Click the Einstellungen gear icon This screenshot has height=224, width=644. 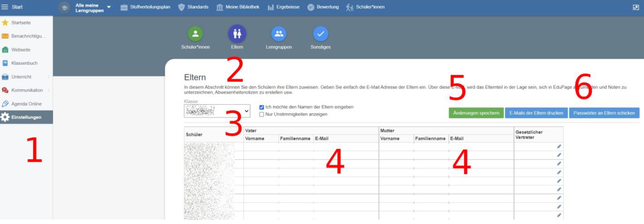point(5,117)
